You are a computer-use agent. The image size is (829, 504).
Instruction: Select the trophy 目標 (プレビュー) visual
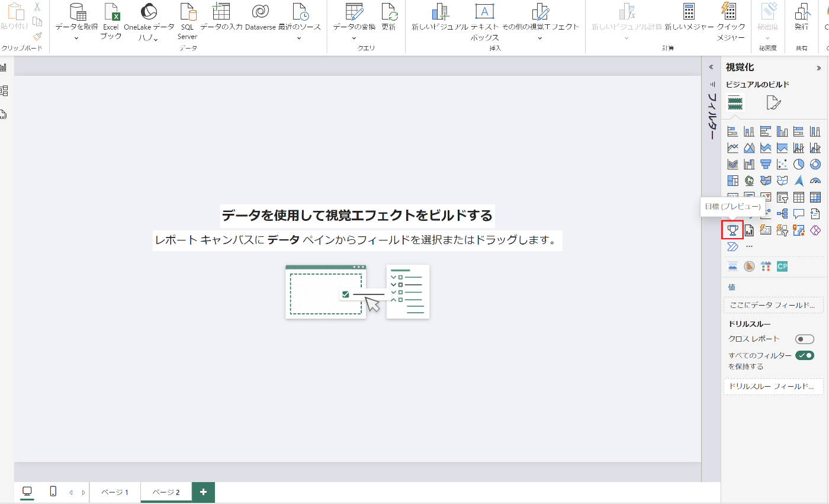pyautogui.click(x=732, y=230)
